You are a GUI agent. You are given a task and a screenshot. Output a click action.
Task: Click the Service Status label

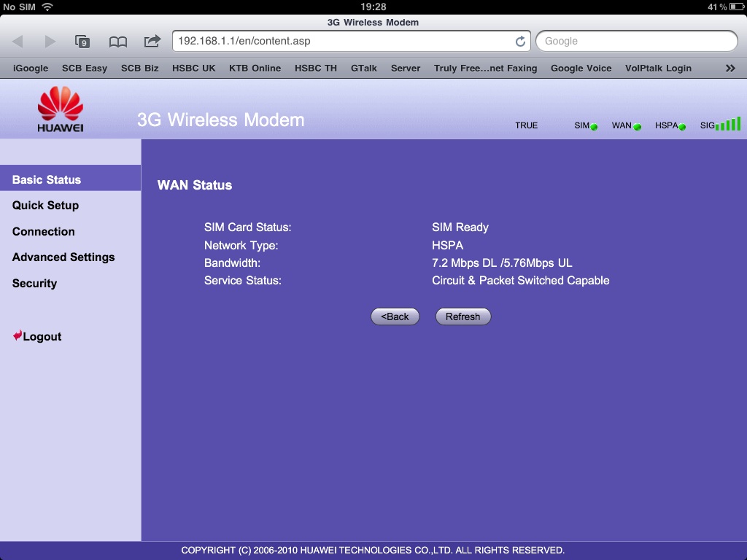(243, 281)
